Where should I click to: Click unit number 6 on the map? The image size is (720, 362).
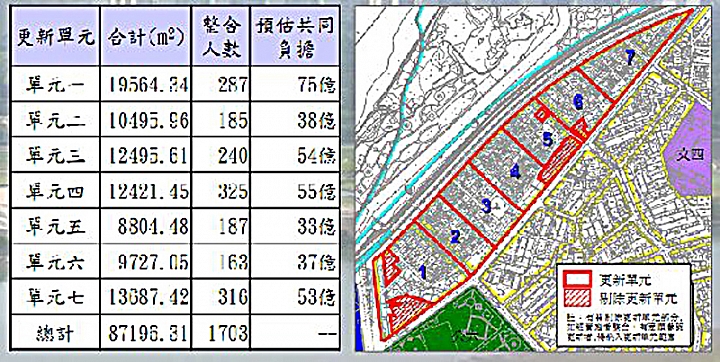[578, 103]
